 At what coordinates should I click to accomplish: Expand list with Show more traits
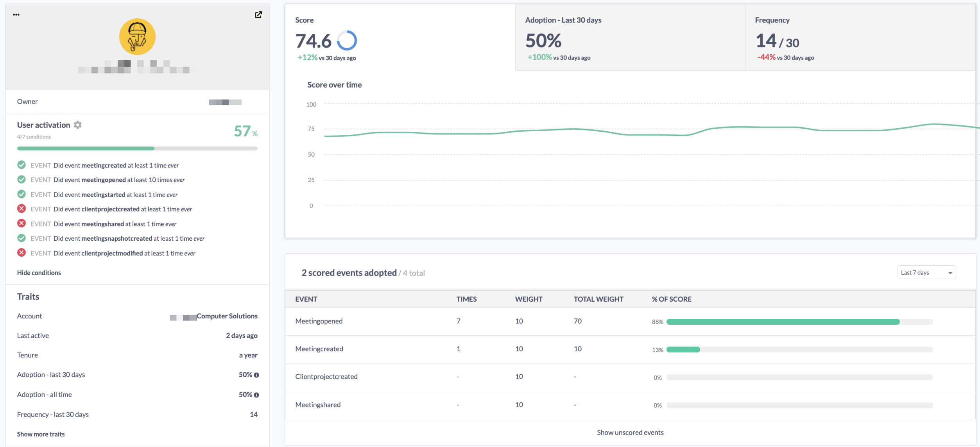(41, 434)
